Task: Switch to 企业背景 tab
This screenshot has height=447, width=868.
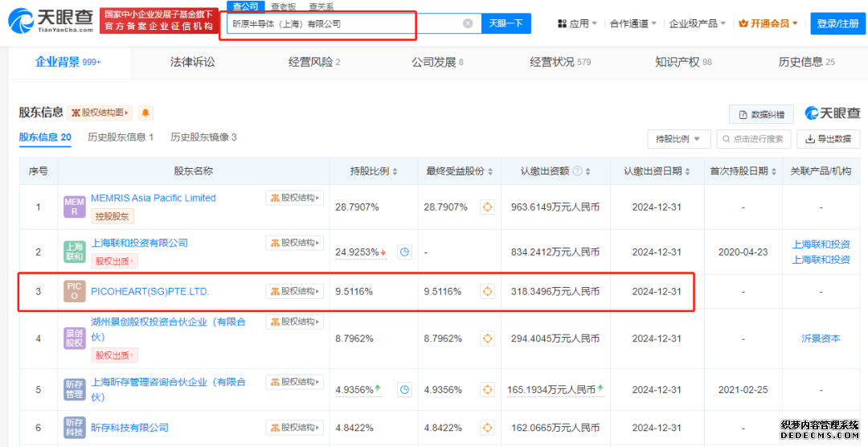Action: tap(68, 62)
